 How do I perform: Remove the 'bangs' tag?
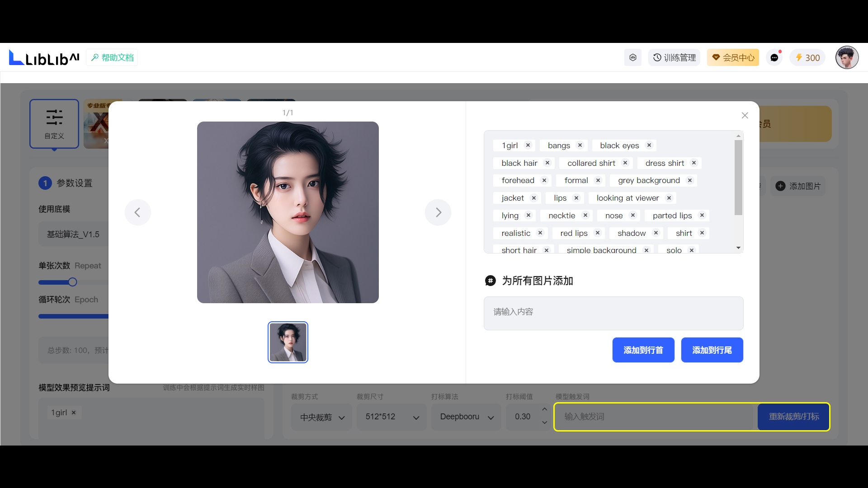pos(580,145)
